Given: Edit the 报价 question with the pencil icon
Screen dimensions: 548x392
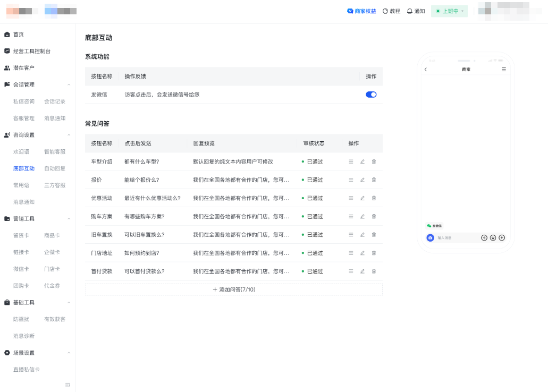Looking at the screenshot, I should (362, 180).
